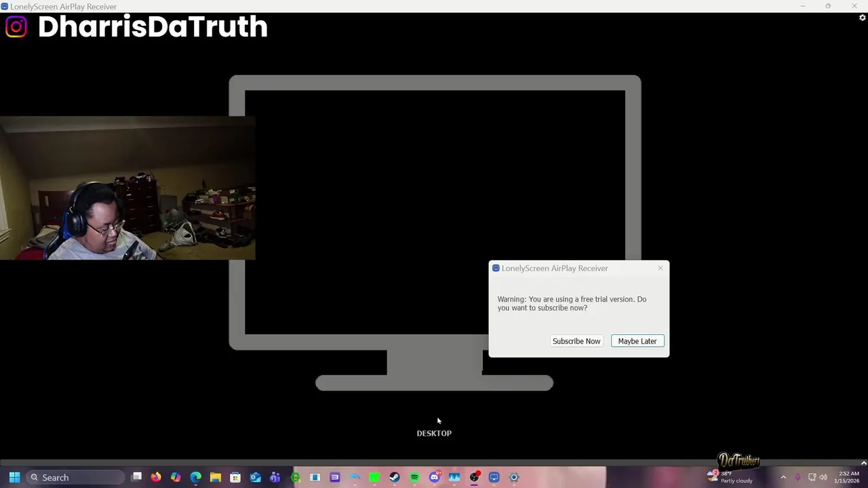
Task: Open the clock showing 2:52 AM
Action: (848, 477)
